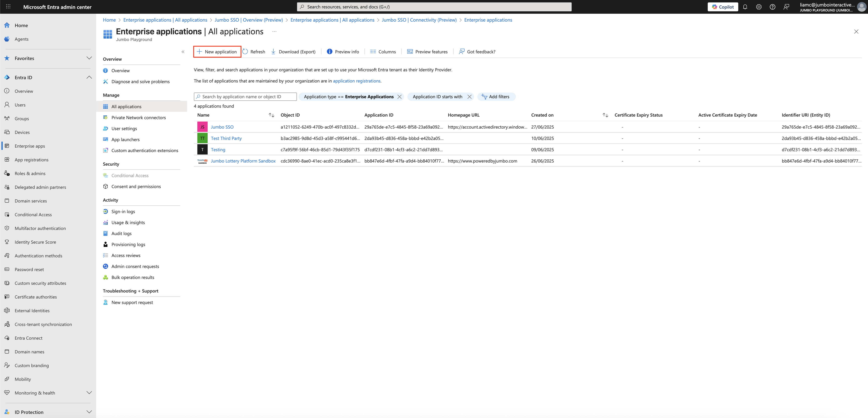Open the portal settings gear icon
Image resolution: width=868 pixels, height=418 pixels.
[x=759, y=7]
